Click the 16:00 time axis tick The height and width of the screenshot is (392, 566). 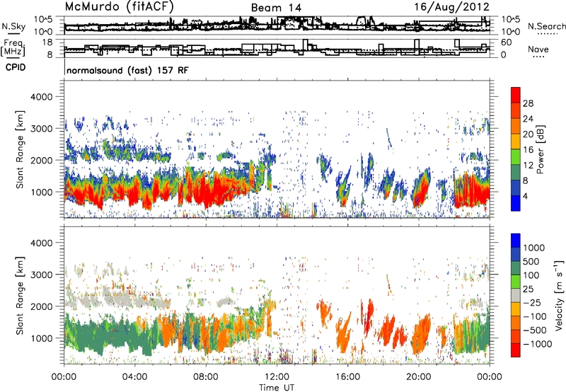pos(347,377)
